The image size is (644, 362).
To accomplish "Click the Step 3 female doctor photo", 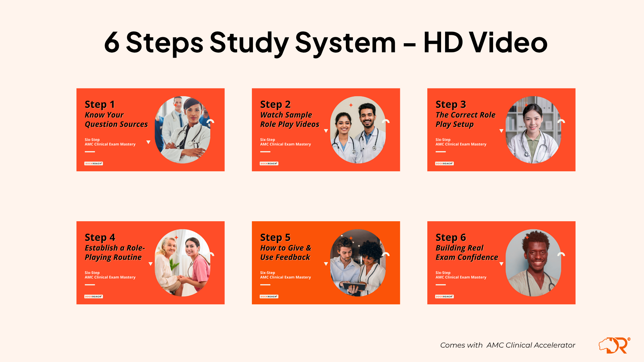I will pyautogui.click(x=533, y=130).
